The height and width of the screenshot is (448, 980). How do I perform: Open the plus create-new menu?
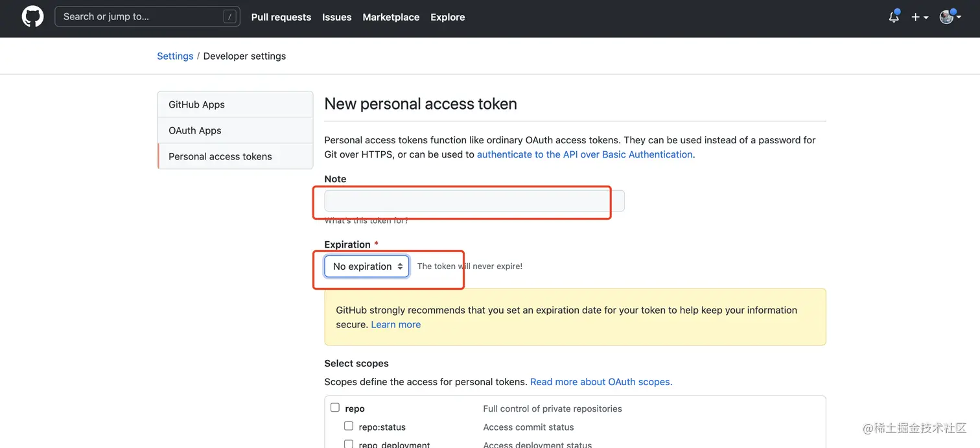click(919, 17)
